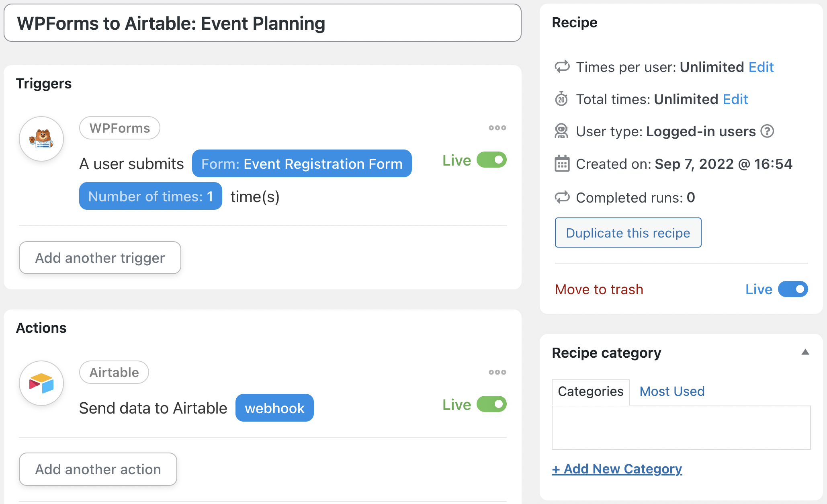Click the Add New Category link
827x504 pixels.
coord(617,469)
